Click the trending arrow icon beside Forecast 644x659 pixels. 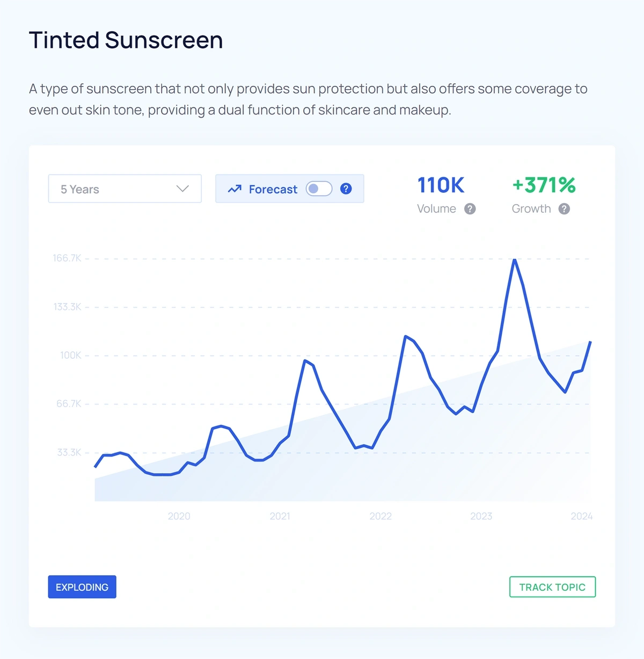point(234,189)
